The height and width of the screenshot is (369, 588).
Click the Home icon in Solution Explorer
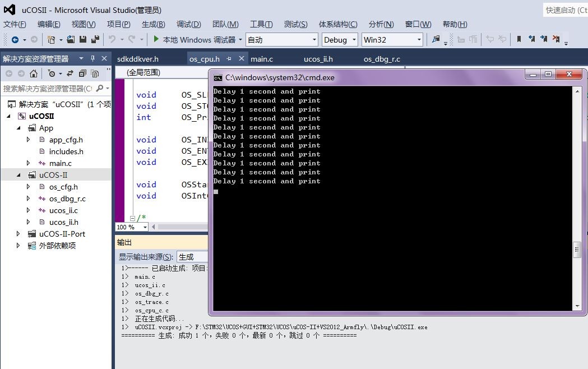click(x=34, y=73)
